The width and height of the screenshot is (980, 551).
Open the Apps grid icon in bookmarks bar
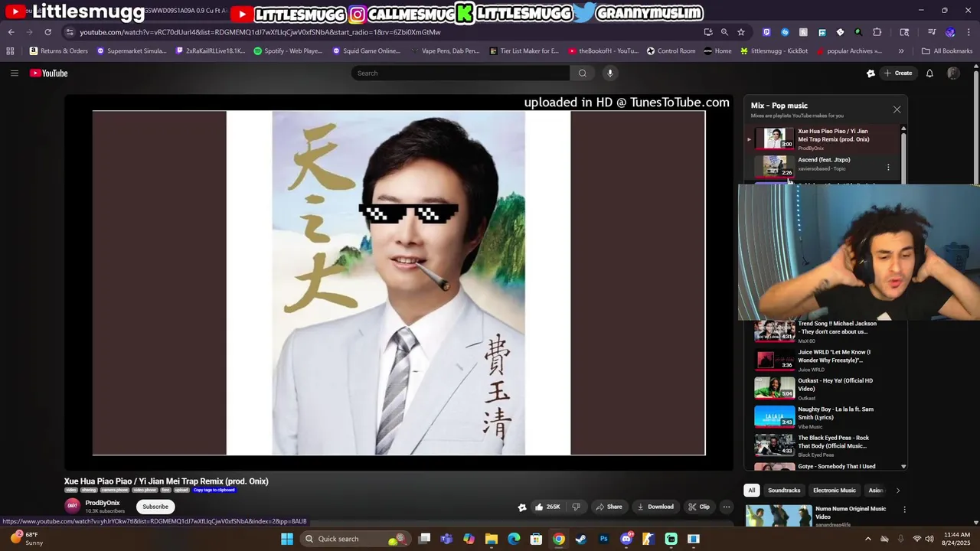pyautogui.click(x=10, y=51)
